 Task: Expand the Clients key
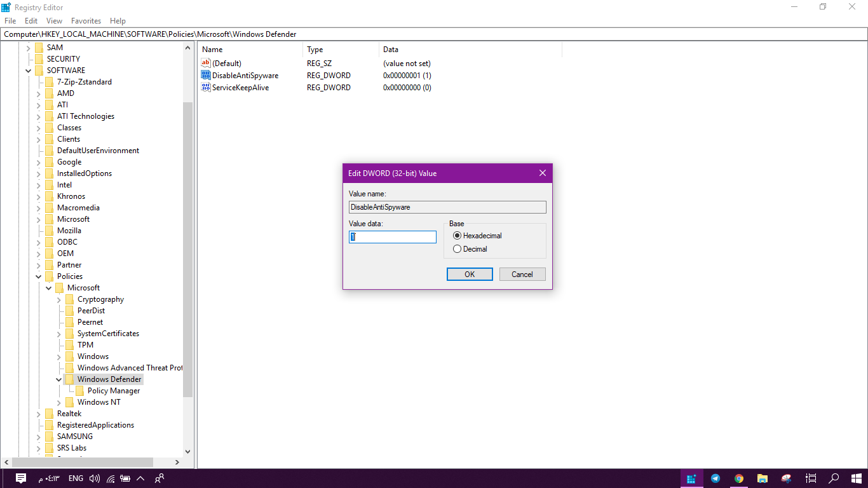coord(38,139)
